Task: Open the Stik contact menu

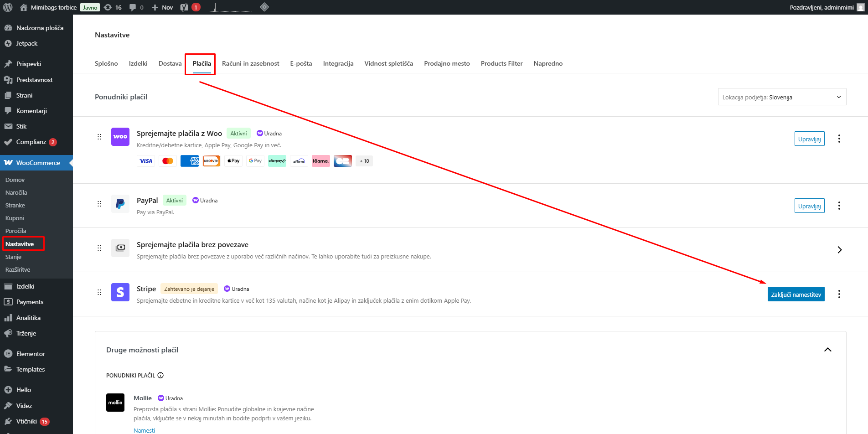Action: [x=36, y=126]
